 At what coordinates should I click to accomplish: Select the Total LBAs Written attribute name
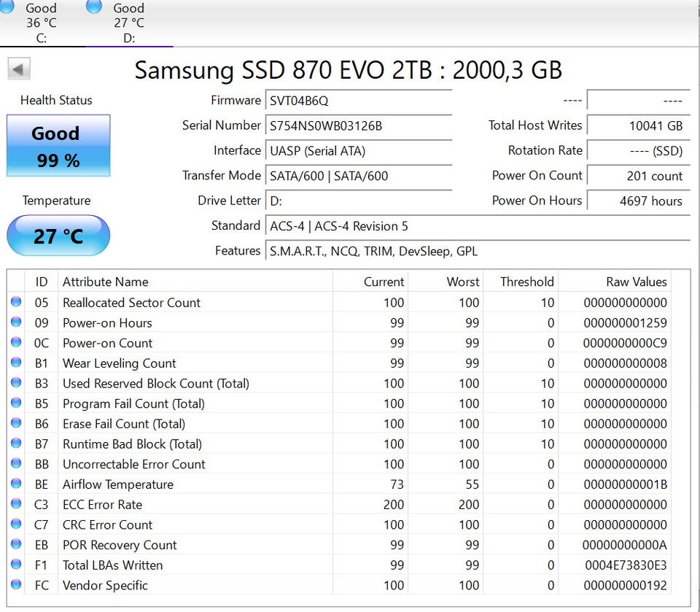pos(112,565)
